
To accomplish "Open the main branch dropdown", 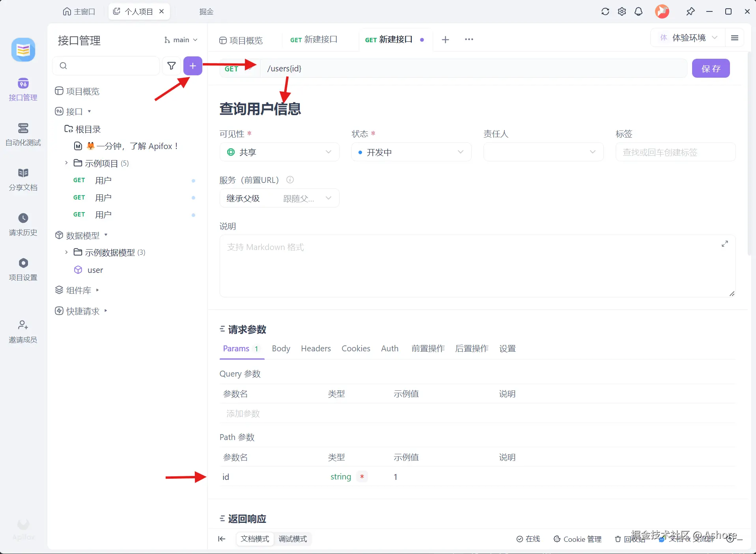I will [181, 40].
